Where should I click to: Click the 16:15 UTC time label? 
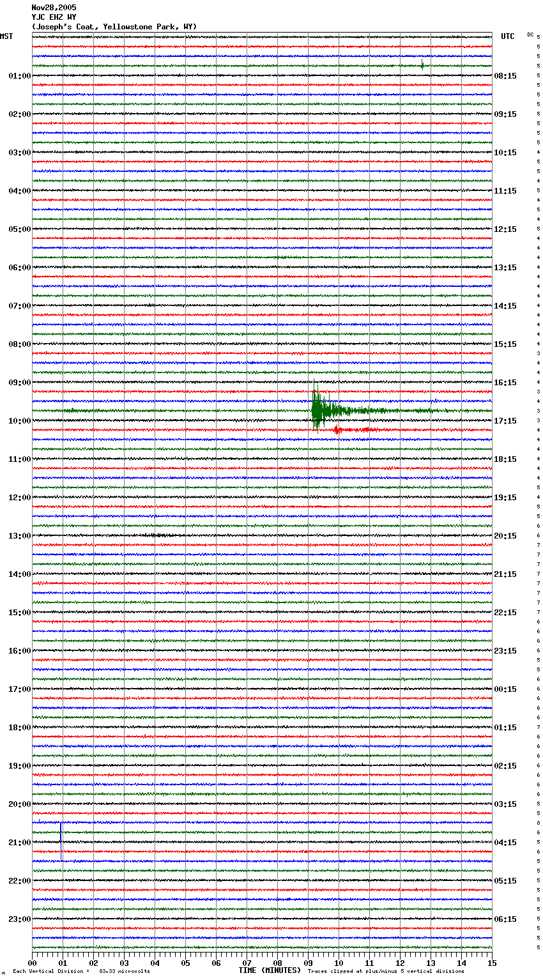pos(505,383)
